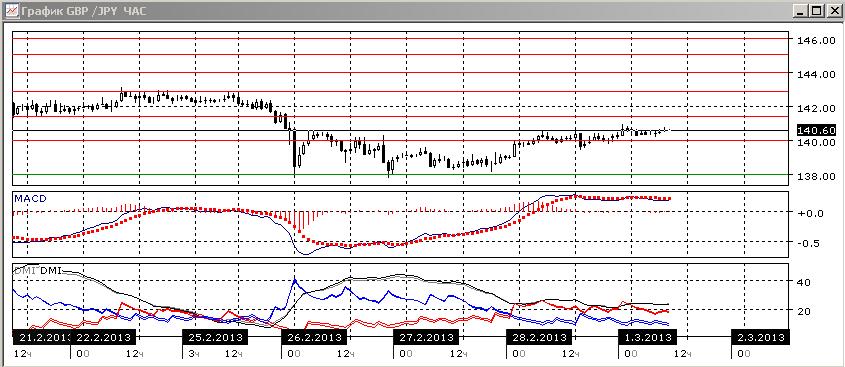Click the '3ч' time axis label
845x367 pixels.
tap(195, 354)
